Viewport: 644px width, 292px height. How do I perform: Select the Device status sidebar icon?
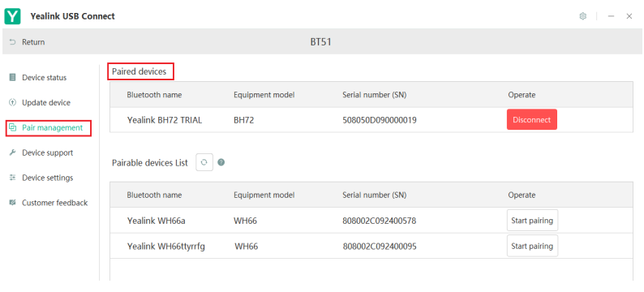point(13,77)
